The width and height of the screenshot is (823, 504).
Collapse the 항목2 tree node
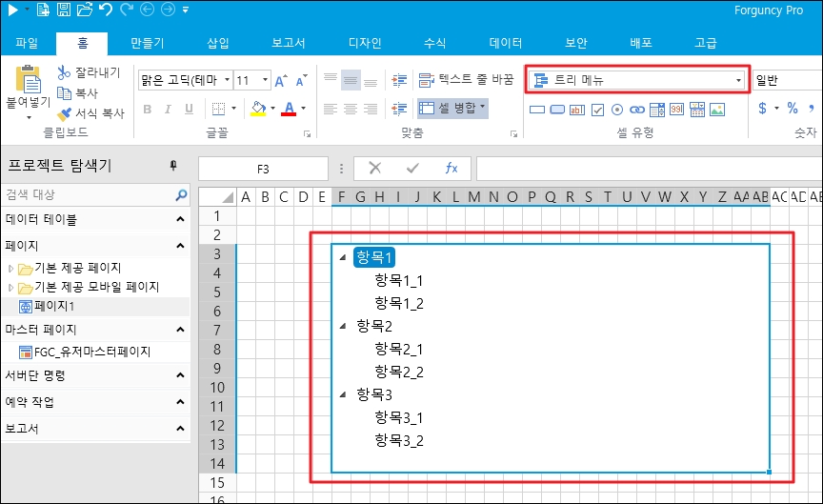pos(342,326)
